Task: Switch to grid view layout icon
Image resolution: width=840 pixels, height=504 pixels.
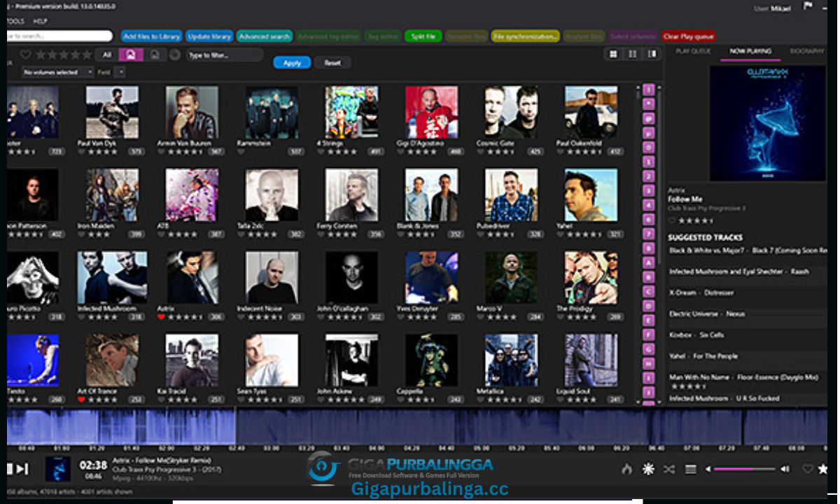Action: click(613, 54)
